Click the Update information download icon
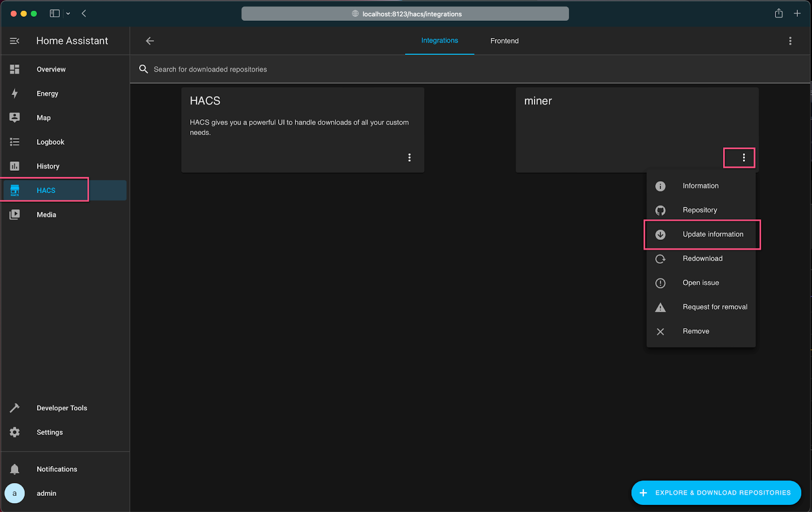The height and width of the screenshot is (512, 812). tap(660, 235)
